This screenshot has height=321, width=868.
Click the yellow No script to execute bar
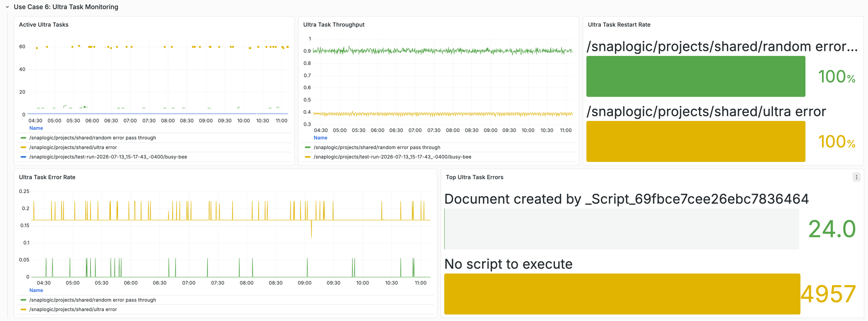(x=622, y=294)
